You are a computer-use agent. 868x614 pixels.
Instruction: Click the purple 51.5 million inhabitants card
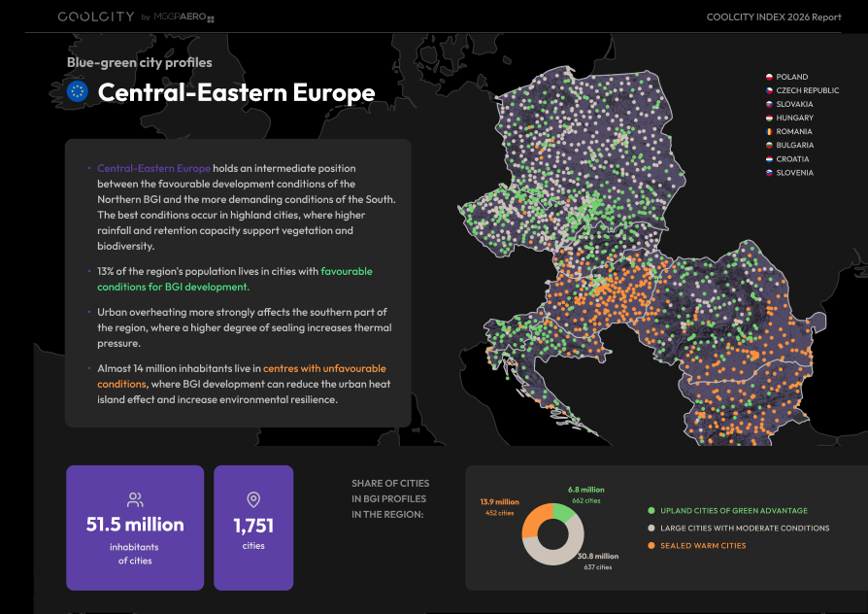pos(135,528)
